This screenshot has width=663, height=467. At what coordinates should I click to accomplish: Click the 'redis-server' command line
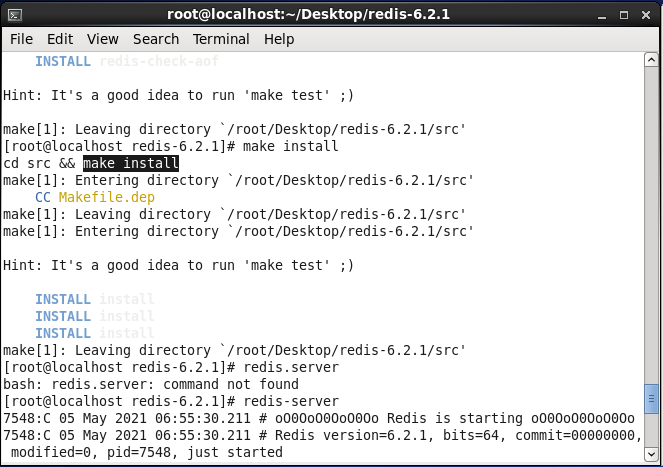pyautogui.click(x=171, y=401)
